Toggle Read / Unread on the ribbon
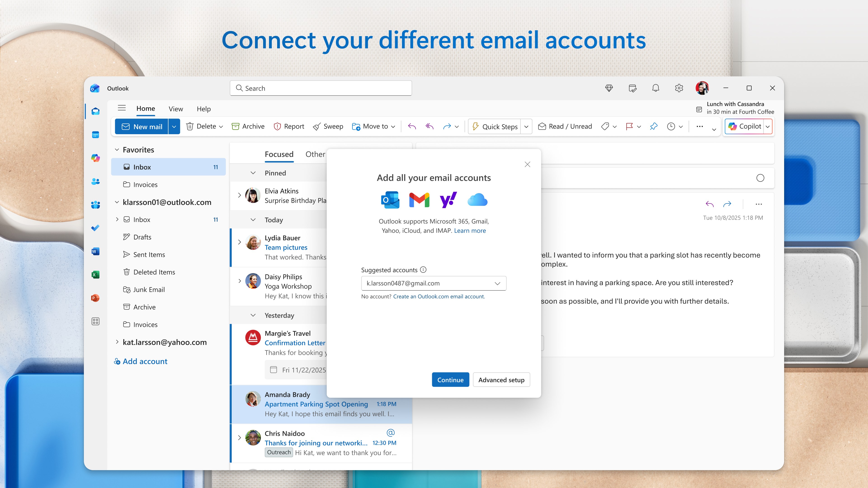The image size is (868, 488). 565,126
